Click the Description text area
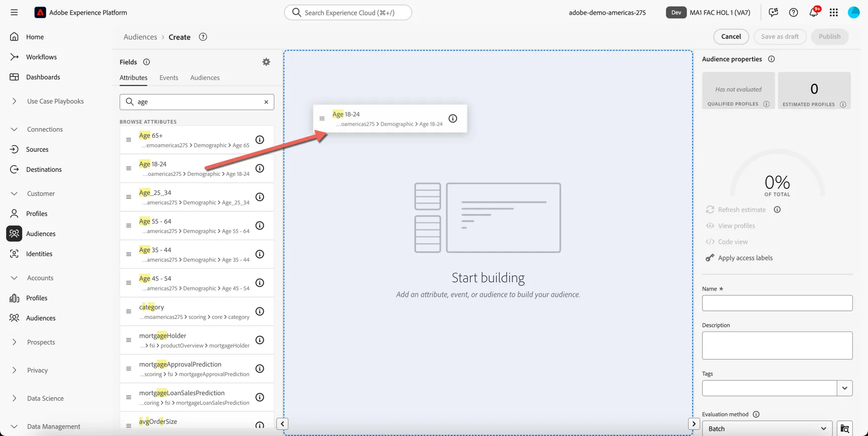Viewport: 868px width, 436px height. coord(777,345)
